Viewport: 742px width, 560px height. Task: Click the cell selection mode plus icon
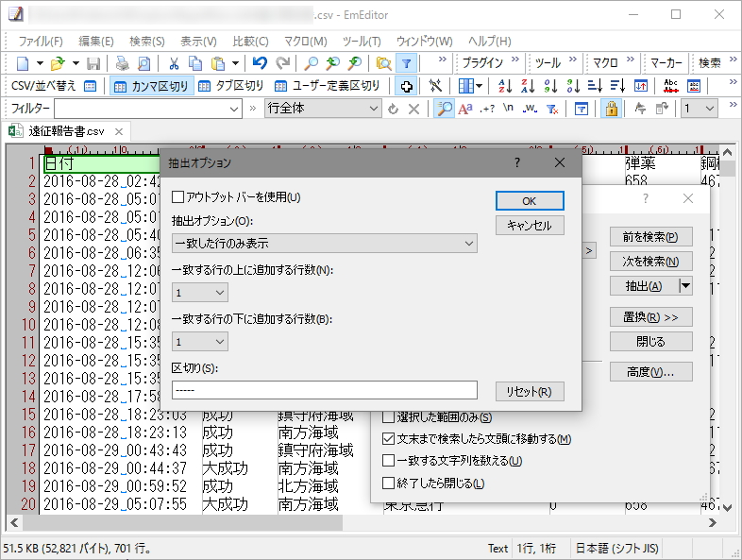(x=406, y=86)
